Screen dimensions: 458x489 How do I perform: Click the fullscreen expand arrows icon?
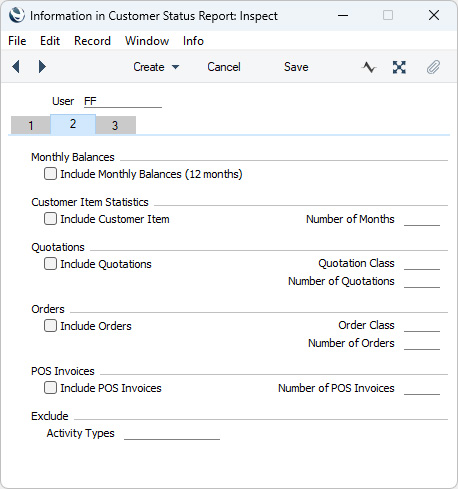pos(399,67)
